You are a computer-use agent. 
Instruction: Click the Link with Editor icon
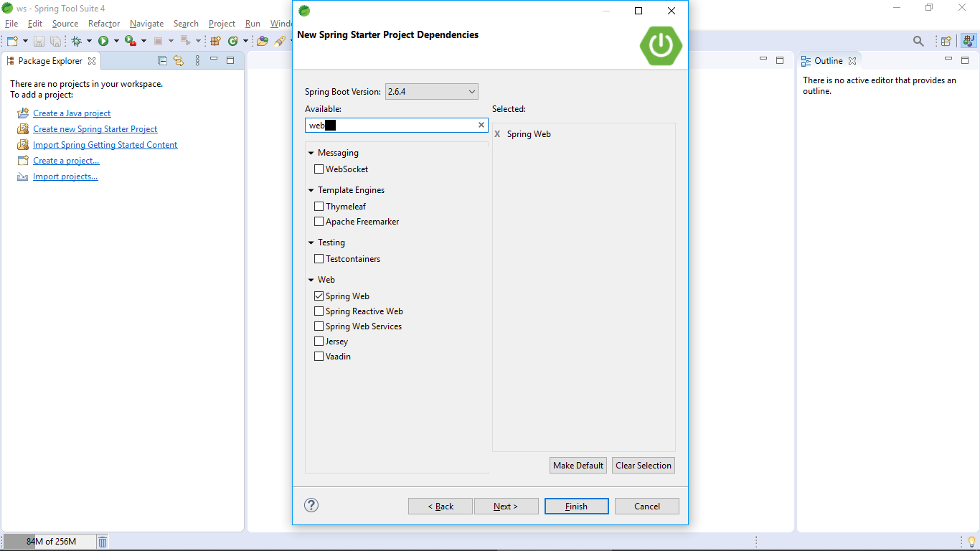point(179,60)
